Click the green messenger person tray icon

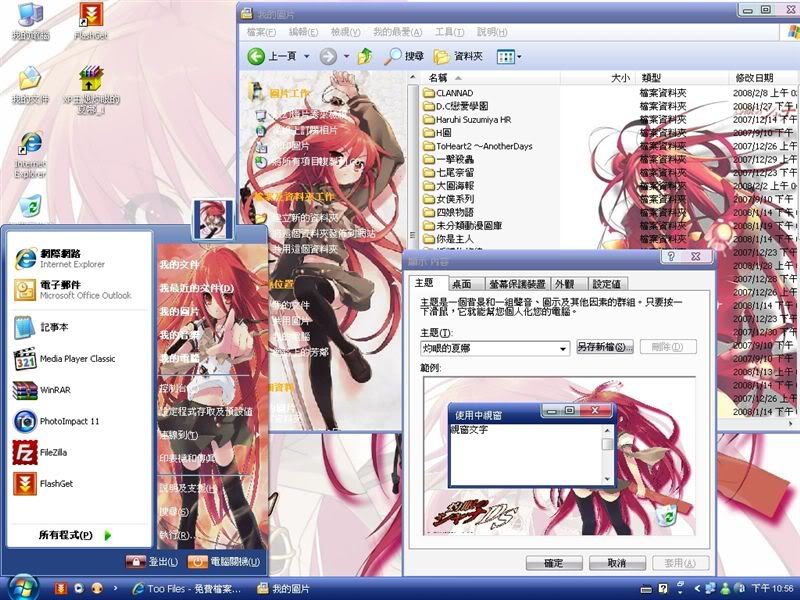pyautogui.click(x=725, y=589)
